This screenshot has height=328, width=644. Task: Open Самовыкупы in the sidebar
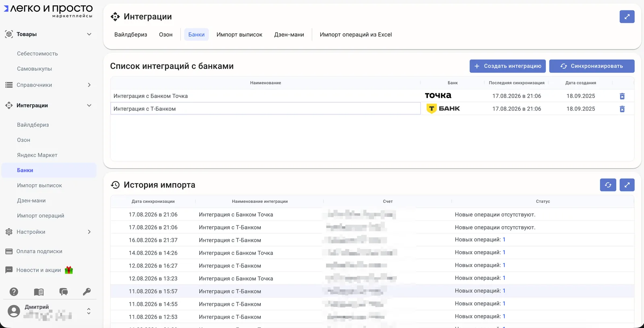click(35, 69)
